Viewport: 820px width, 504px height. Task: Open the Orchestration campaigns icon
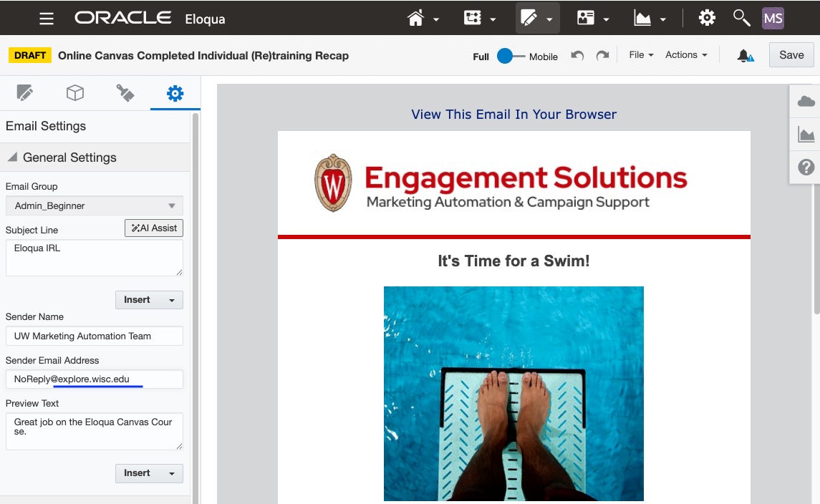(x=472, y=19)
